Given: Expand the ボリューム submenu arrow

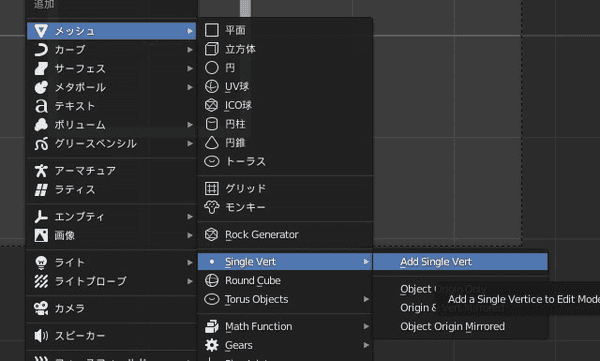Looking at the screenshot, I should click(190, 125).
